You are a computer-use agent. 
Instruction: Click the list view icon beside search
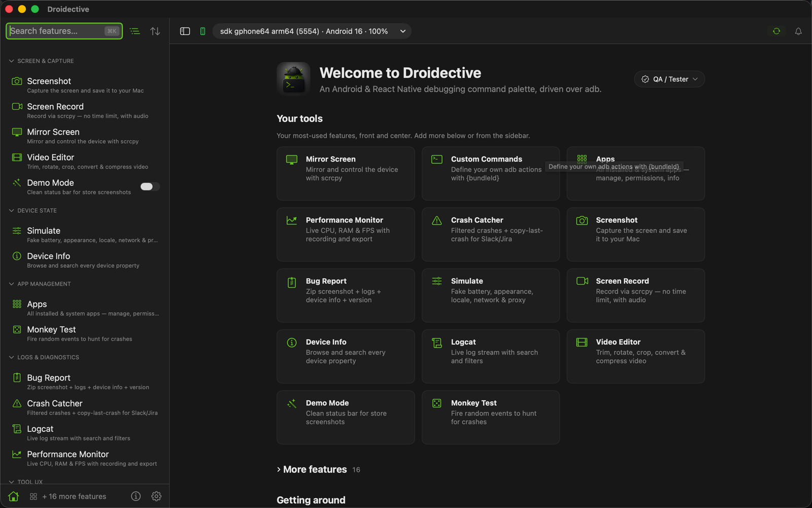[135, 31]
